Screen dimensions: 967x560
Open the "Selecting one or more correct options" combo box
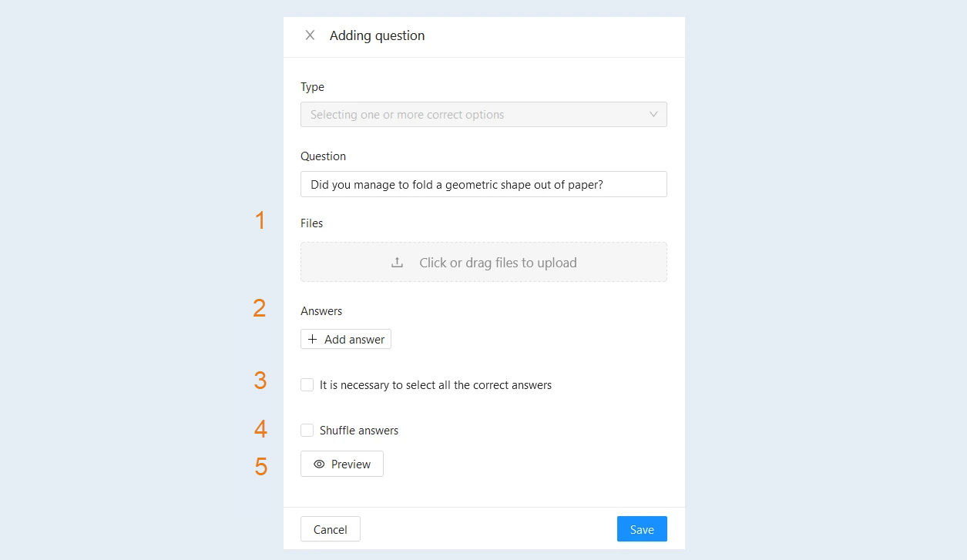click(x=484, y=115)
